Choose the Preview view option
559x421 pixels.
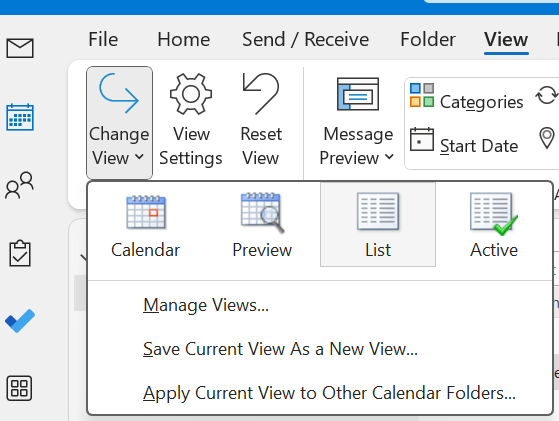[262, 225]
